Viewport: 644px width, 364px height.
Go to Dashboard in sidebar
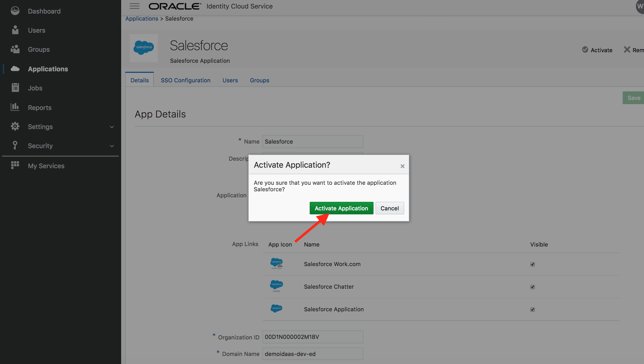[44, 11]
